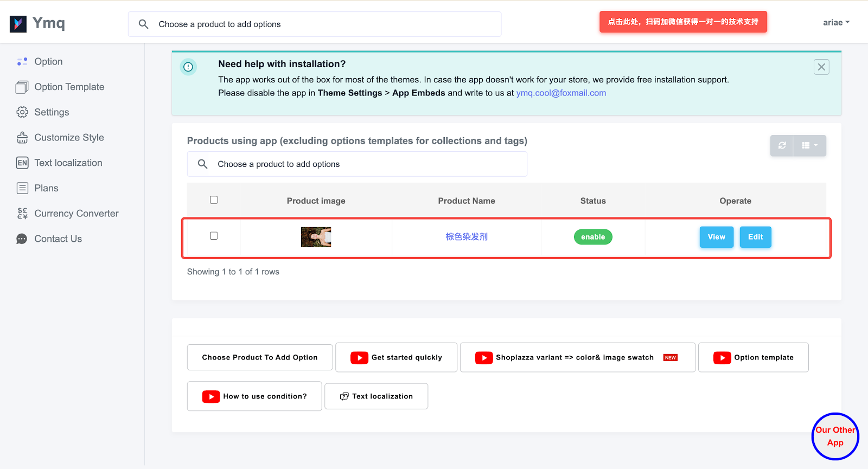Tick the select-all checkbox in table header
Image resolution: width=868 pixels, height=469 pixels.
pyautogui.click(x=214, y=200)
